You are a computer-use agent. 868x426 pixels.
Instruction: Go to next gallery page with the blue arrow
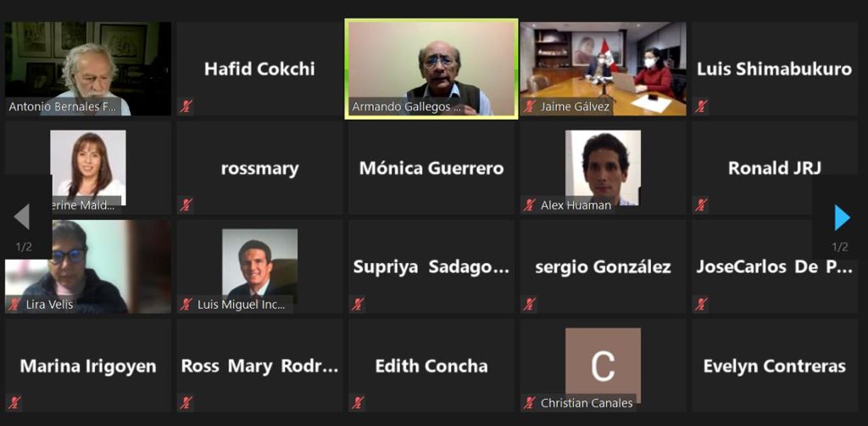click(x=842, y=217)
